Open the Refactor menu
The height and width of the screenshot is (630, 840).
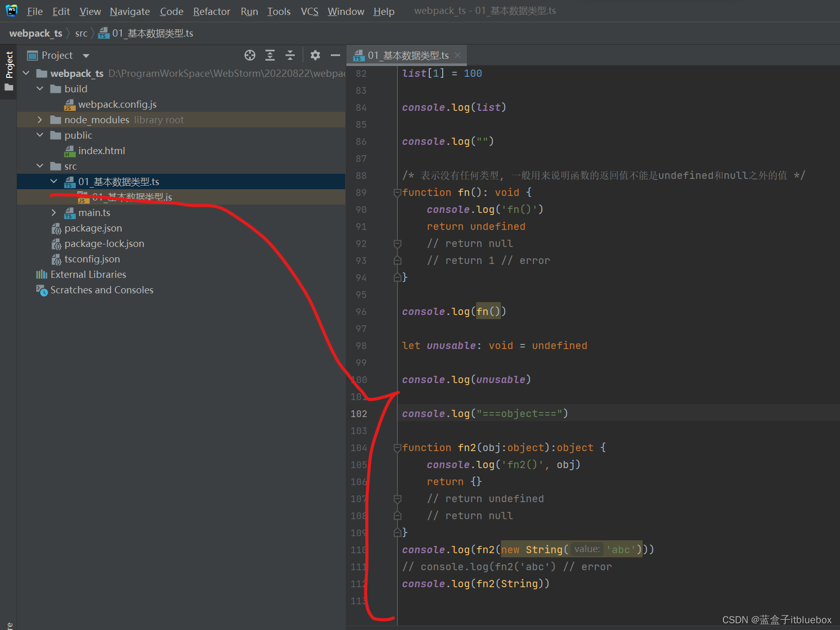(212, 11)
